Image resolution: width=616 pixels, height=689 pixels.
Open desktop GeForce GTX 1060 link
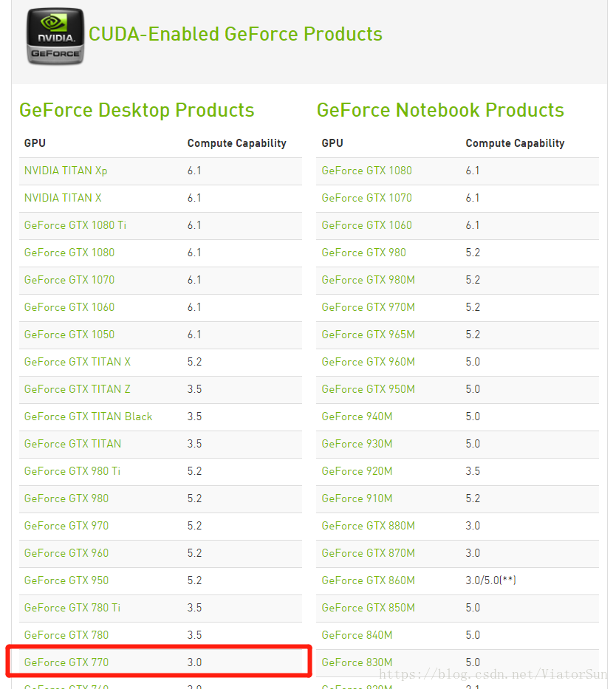(x=69, y=306)
